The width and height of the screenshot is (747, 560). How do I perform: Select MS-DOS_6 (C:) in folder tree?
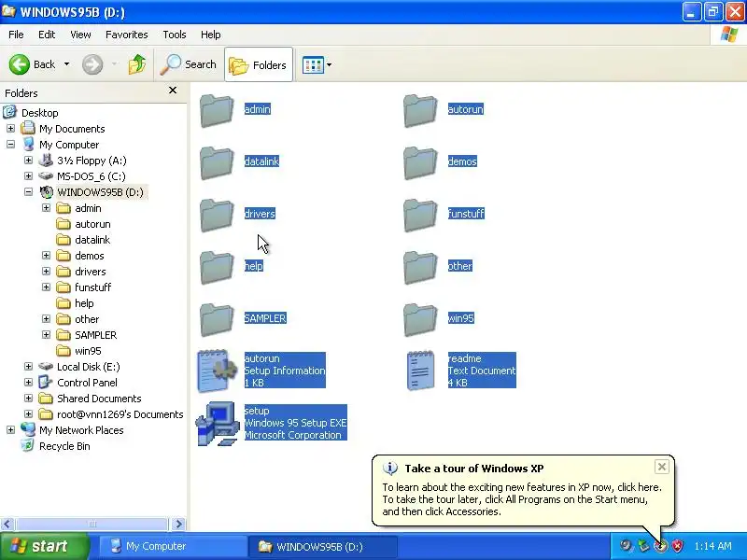tap(92, 176)
